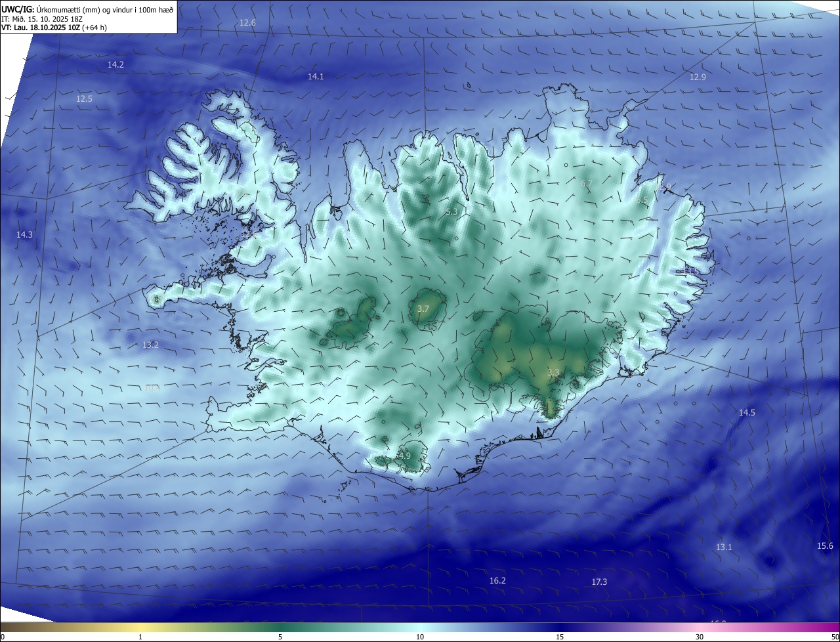Viewport: 840px width, 642px height.
Task: Click the 'UWC/IG: Úrkomumætti (mm)' title line
Action: 88,9
